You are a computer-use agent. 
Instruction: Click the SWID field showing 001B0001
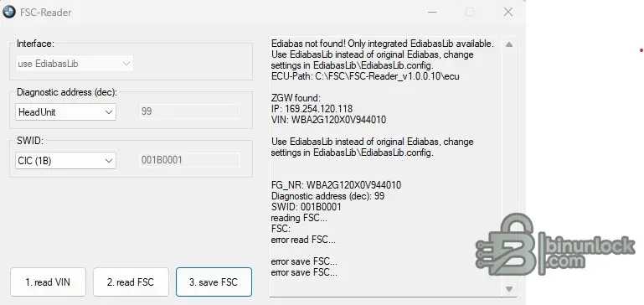(x=189, y=160)
